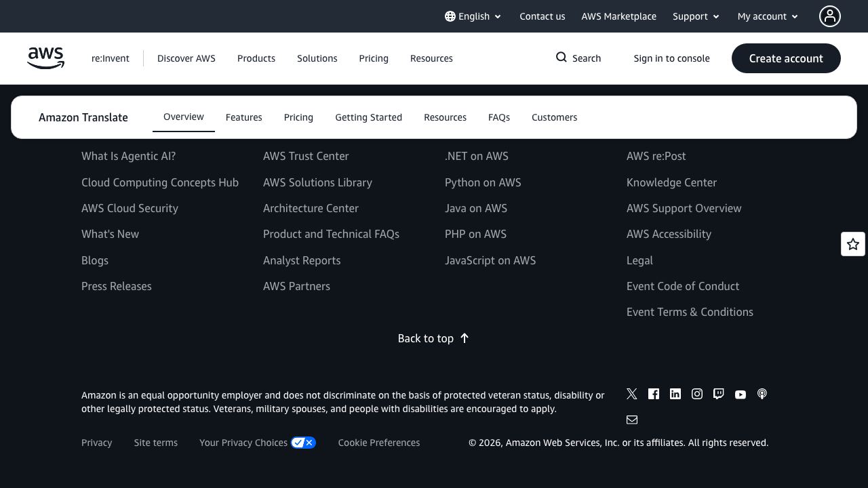Open the AWS podcast icon
This screenshot has height=488, width=868.
(x=762, y=394)
